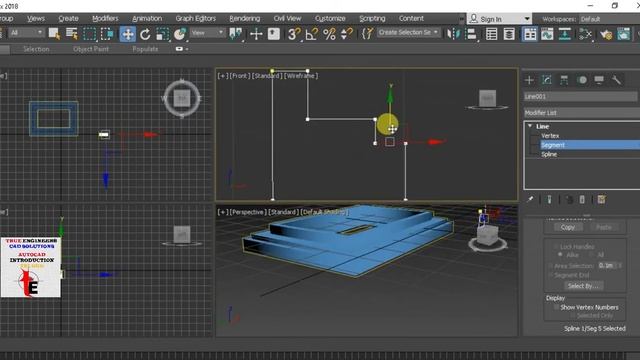Open Material Editor icon
The width and height of the screenshot is (640, 360).
[585, 34]
